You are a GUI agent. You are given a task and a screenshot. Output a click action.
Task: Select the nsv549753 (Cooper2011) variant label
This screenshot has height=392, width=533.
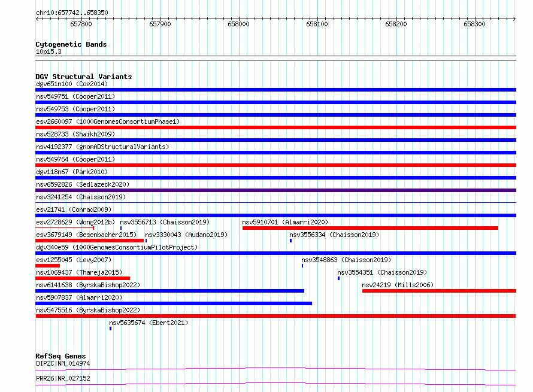[75, 109]
